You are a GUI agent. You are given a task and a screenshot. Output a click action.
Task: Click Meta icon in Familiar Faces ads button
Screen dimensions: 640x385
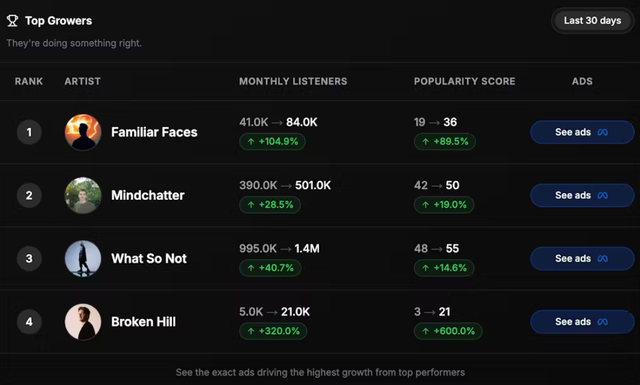tap(602, 132)
